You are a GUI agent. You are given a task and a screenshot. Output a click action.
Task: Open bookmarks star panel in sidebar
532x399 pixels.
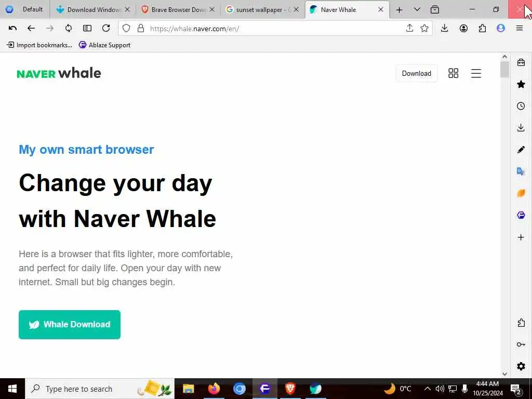(x=521, y=84)
